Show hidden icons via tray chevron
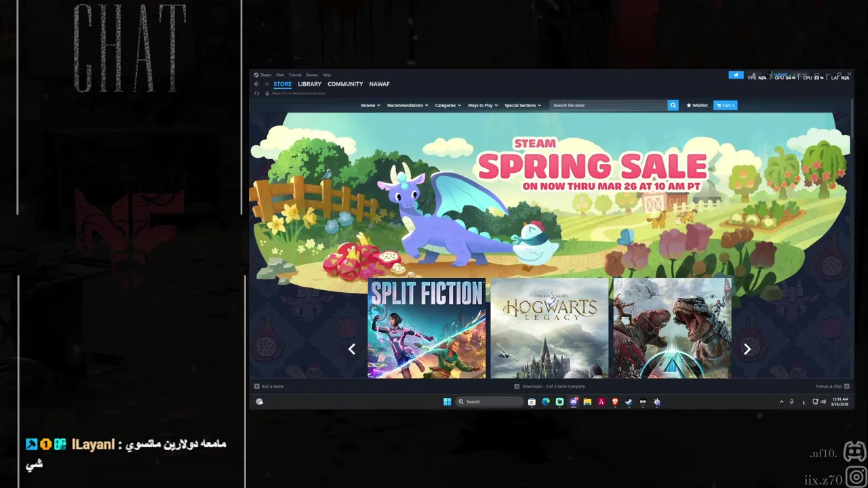This screenshot has width=868, height=488. [x=781, y=402]
